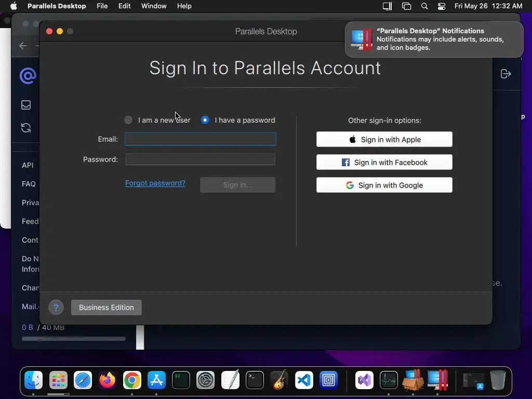Open the recent app window thumbnail in Dock
Viewport: 532px width, 399px height.
tap(474, 381)
